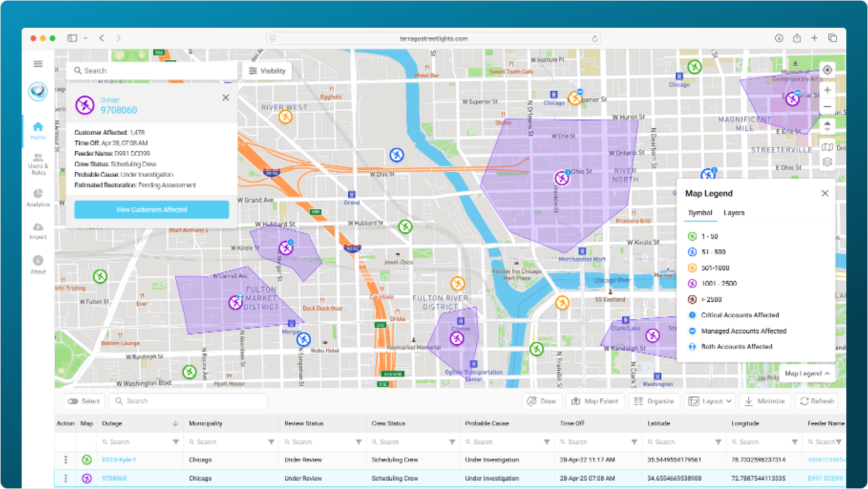Screen dimensions: 868x489
Task: Toggle the Visibility filter button
Action: [x=267, y=70]
